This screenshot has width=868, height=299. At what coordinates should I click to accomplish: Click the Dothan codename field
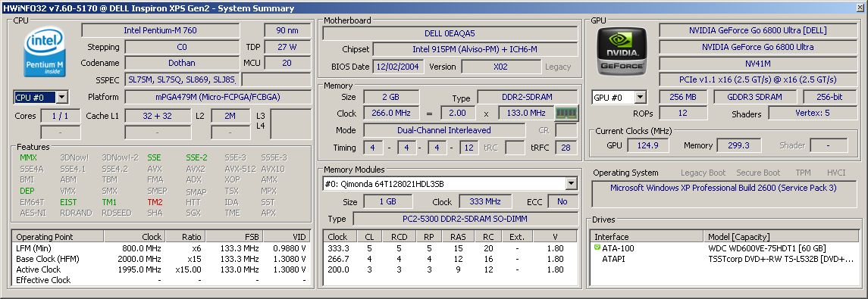pyautogui.click(x=182, y=63)
